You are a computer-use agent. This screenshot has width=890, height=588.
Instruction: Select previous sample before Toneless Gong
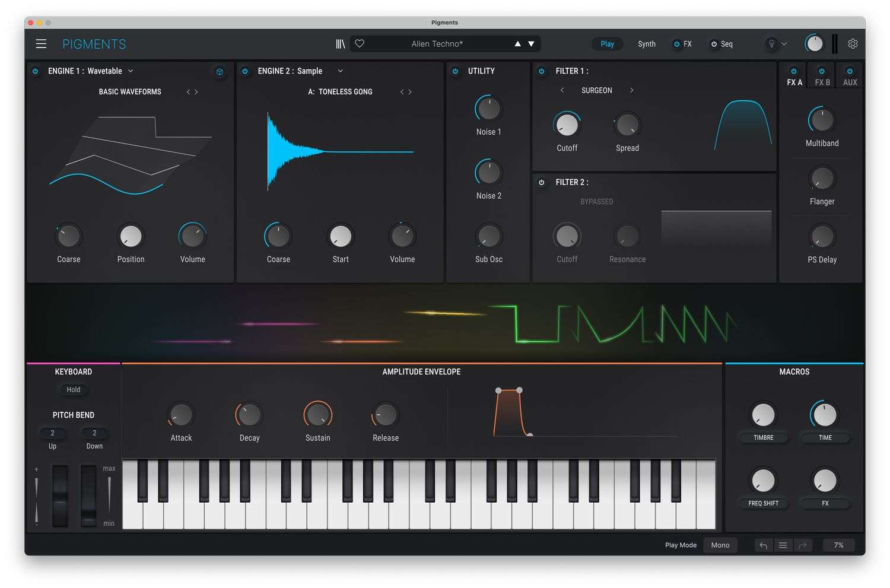tap(402, 92)
